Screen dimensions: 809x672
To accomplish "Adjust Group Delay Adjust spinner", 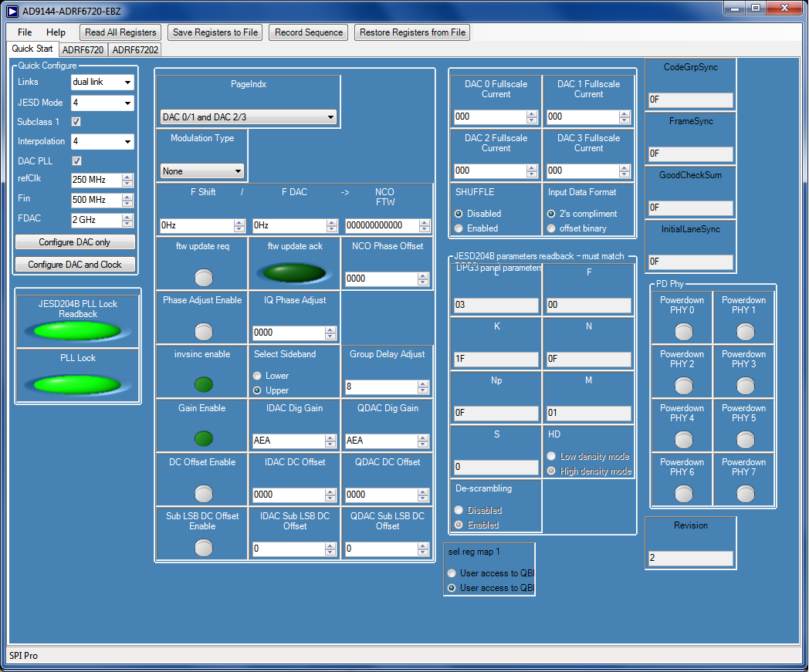I will pos(423,387).
